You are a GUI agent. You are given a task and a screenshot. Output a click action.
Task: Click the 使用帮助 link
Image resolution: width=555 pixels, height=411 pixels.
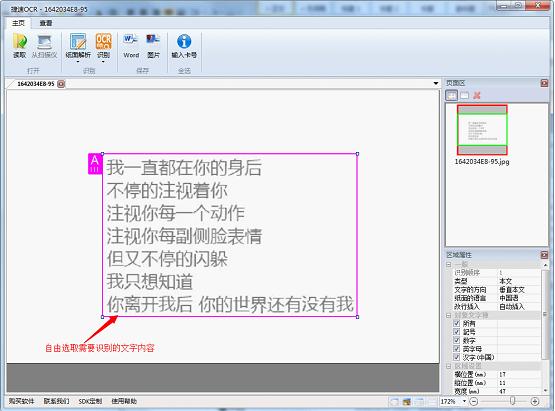click(x=124, y=401)
